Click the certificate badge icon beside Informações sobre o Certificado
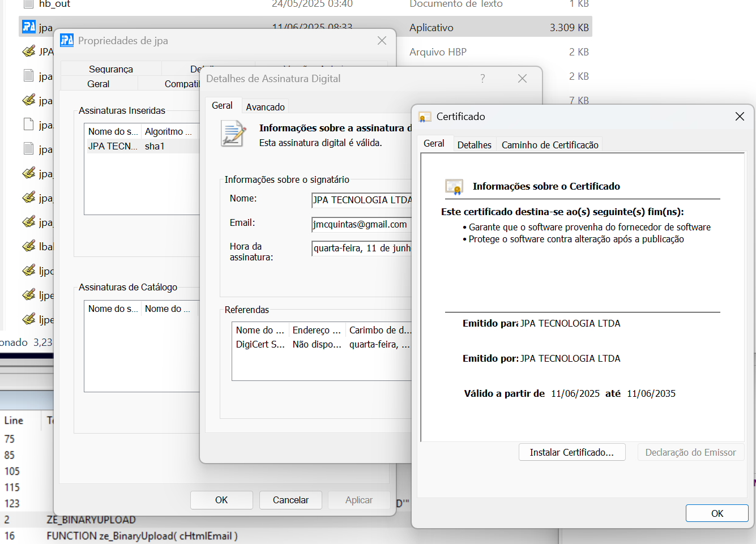756x544 pixels. 454,187
